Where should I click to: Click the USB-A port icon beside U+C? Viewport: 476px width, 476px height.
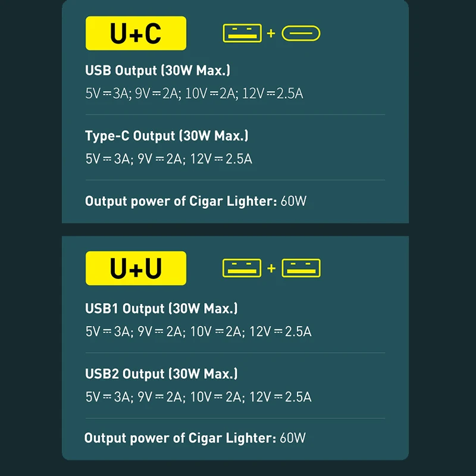click(x=242, y=33)
